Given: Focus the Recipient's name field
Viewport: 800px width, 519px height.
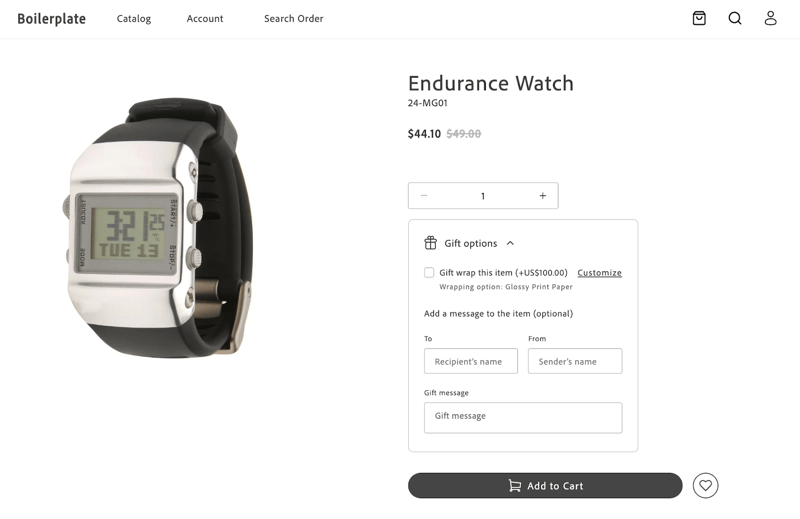Looking at the screenshot, I should 471,361.
